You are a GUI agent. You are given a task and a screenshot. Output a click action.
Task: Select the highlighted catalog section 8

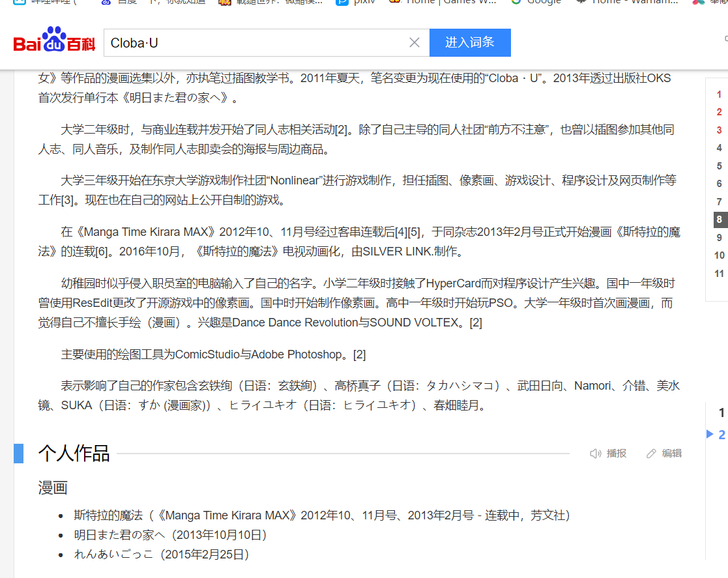(720, 220)
